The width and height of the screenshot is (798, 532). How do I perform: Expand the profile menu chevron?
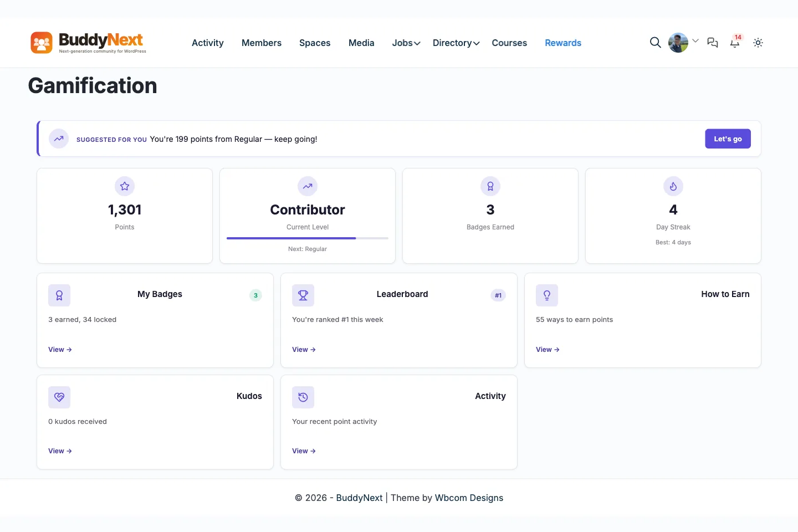coord(695,41)
